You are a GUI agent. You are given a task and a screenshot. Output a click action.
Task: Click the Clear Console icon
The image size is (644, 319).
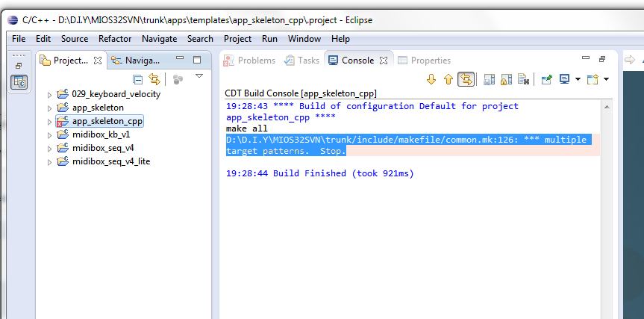[x=523, y=79]
